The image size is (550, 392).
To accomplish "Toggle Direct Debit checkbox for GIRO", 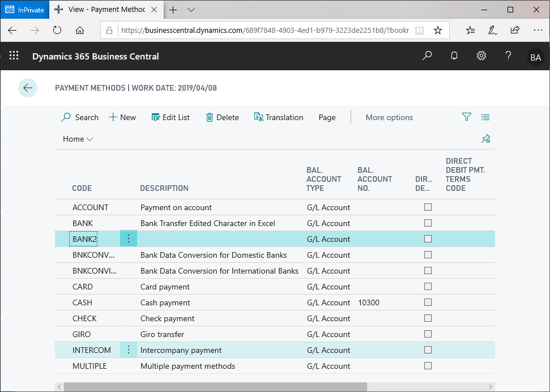I will click(x=428, y=334).
